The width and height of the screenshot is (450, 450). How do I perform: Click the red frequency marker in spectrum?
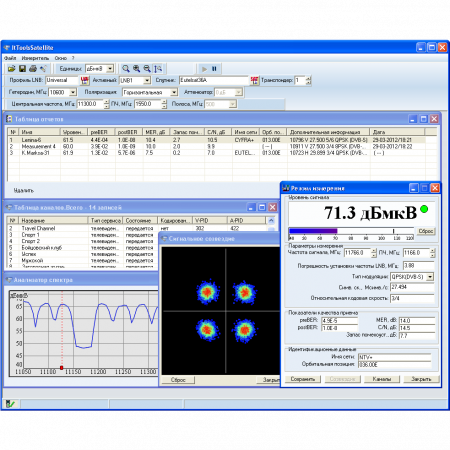point(61,368)
